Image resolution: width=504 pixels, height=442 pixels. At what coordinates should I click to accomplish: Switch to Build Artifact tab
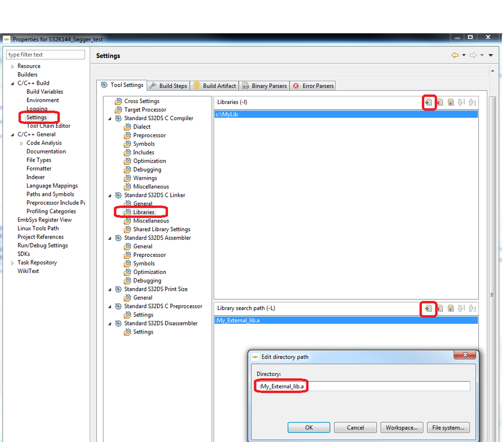(x=214, y=86)
